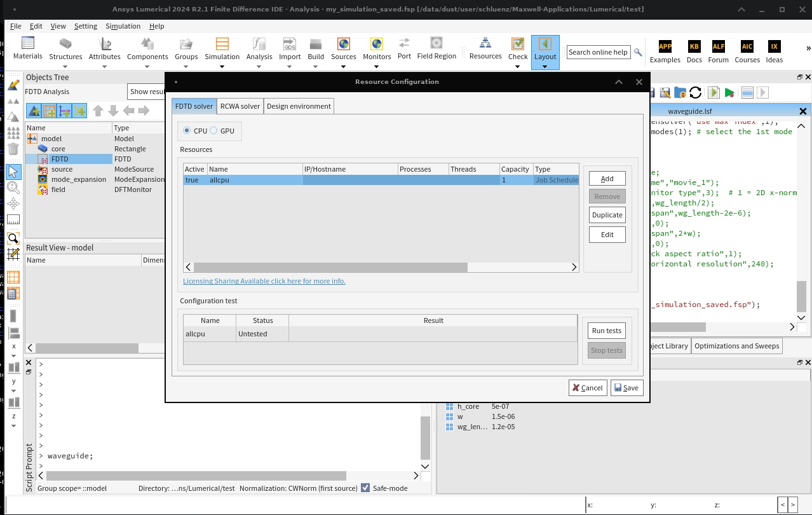
Task: Expand the Attributes dropdown arrow
Action: point(105,65)
